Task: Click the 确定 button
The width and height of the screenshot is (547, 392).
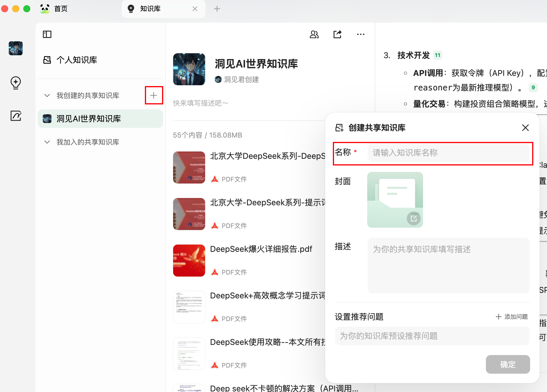Action: pos(508,364)
